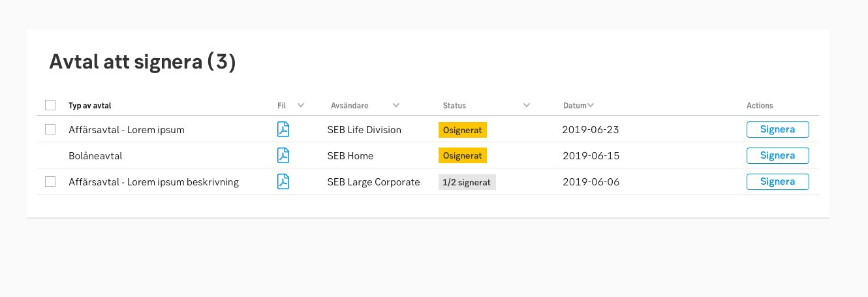Toggle the select-all checkbox in the table header
This screenshot has height=297, width=868.
[x=50, y=105]
